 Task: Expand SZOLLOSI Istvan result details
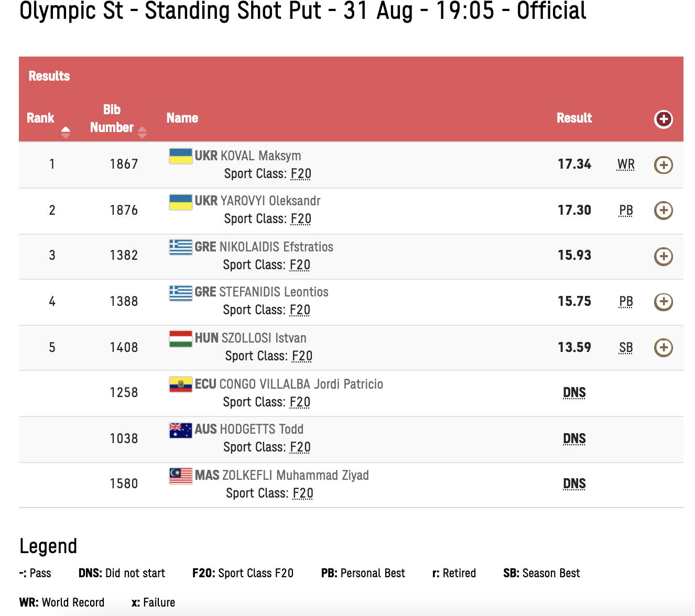[663, 347]
